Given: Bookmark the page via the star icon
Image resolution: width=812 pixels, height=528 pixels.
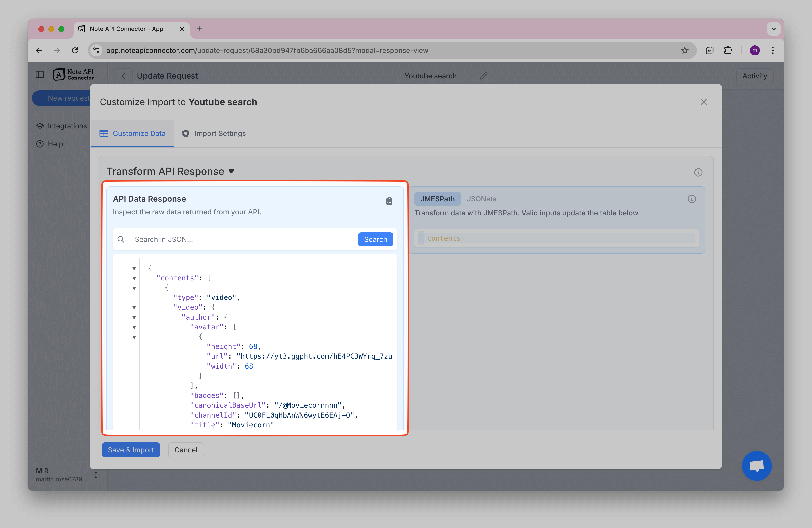Looking at the screenshot, I should [685, 50].
